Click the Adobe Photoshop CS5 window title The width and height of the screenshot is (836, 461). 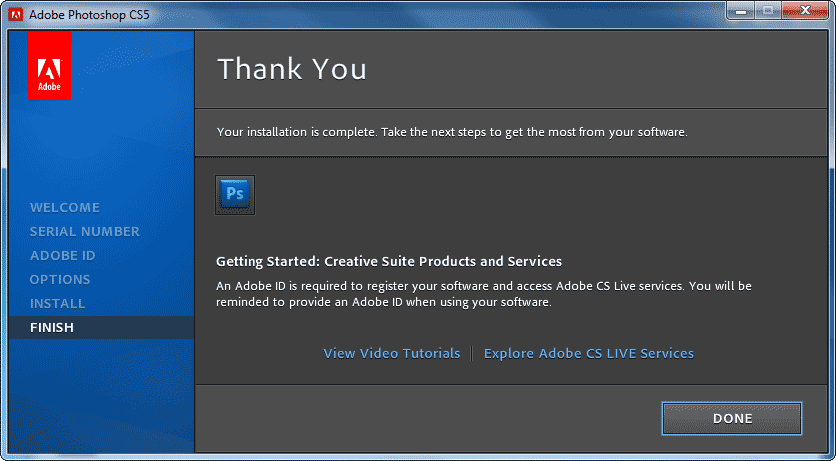(x=89, y=14)
